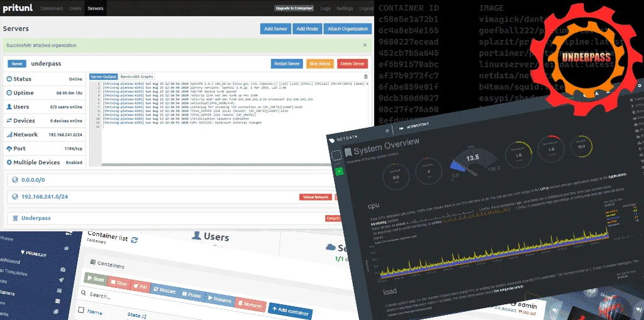
Task: Click the Restart container button in Portainer
Action: pos(164,291)
